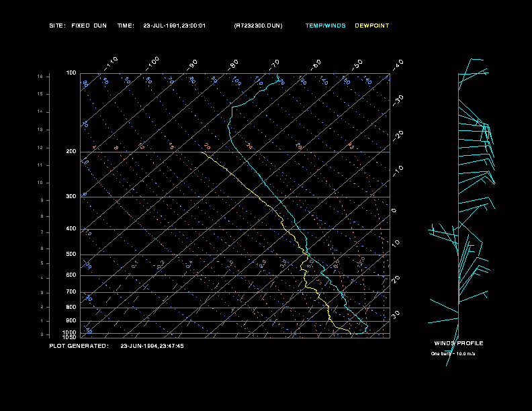Click the 20 temperature label on right edge
This screenshot has height=411, width=532.
click(x=396, y=279)
